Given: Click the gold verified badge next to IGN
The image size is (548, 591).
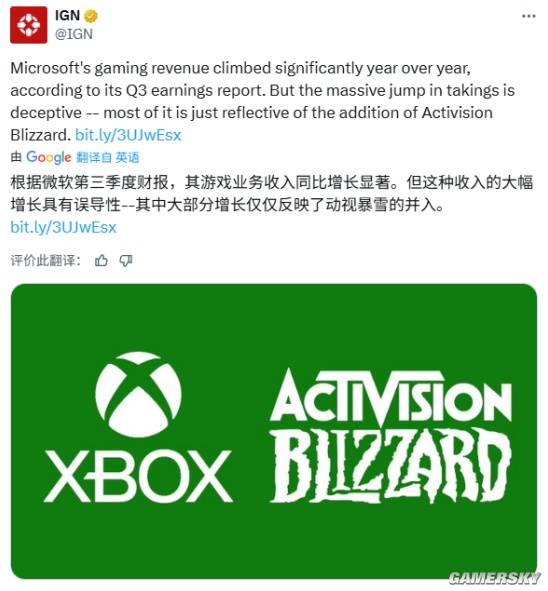Looking at the screenshot, I should pyautogui.click(x=90, y=16).
